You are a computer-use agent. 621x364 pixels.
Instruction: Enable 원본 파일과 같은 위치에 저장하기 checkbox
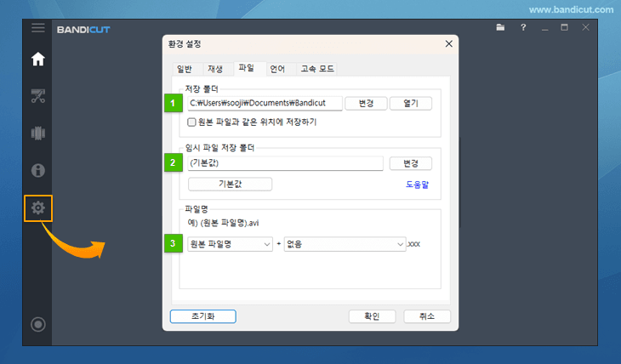(191, 122)
